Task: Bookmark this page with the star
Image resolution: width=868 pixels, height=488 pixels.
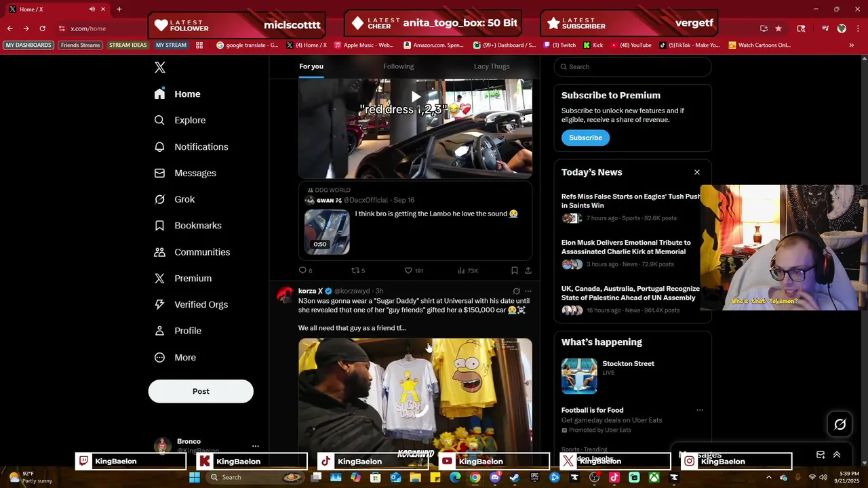Action: pos(778,28)
